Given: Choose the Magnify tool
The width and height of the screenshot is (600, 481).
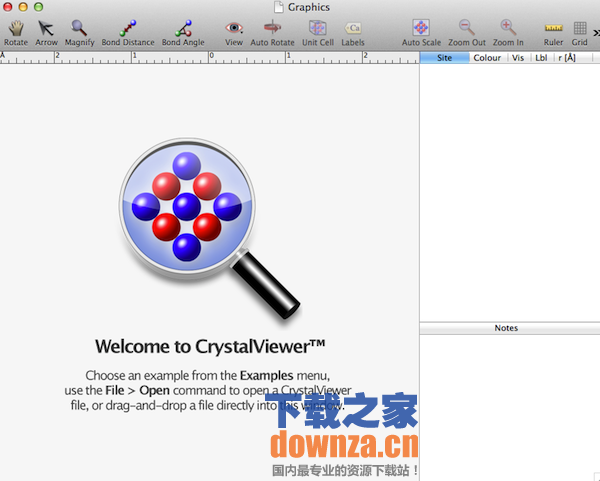Looking at the screenshot, I should pyautogui.click(x=79, y=33).
